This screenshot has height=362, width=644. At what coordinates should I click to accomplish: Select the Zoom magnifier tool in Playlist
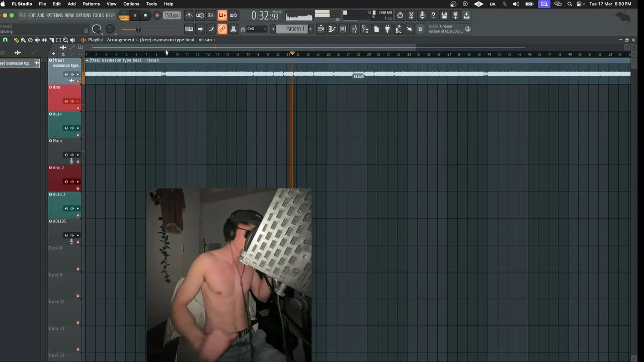click(65, 40)
